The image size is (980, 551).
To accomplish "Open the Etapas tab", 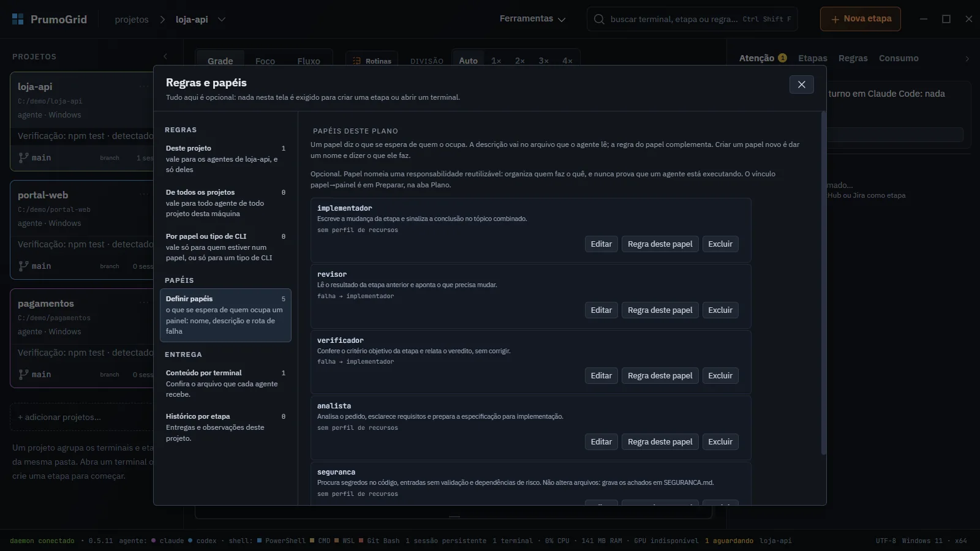I will 812,58.
